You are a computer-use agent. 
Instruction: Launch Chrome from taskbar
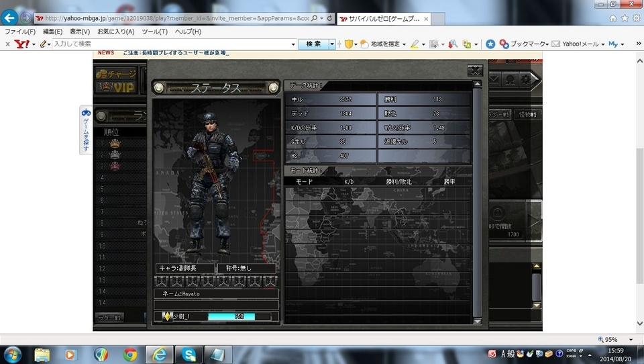[129, 355]
